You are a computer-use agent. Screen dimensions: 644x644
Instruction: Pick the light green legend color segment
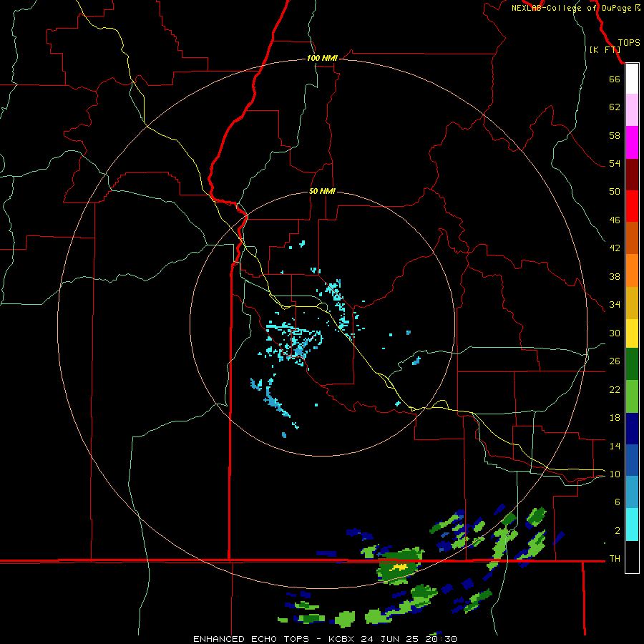[x=632, y=396]
